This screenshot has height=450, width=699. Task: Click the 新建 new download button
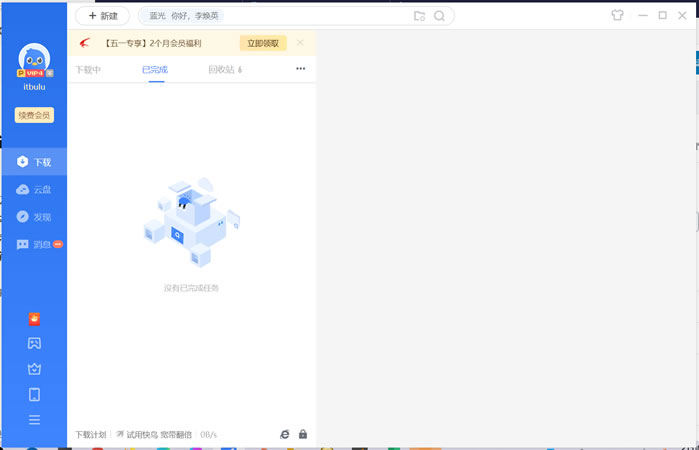tap(103, 16)
